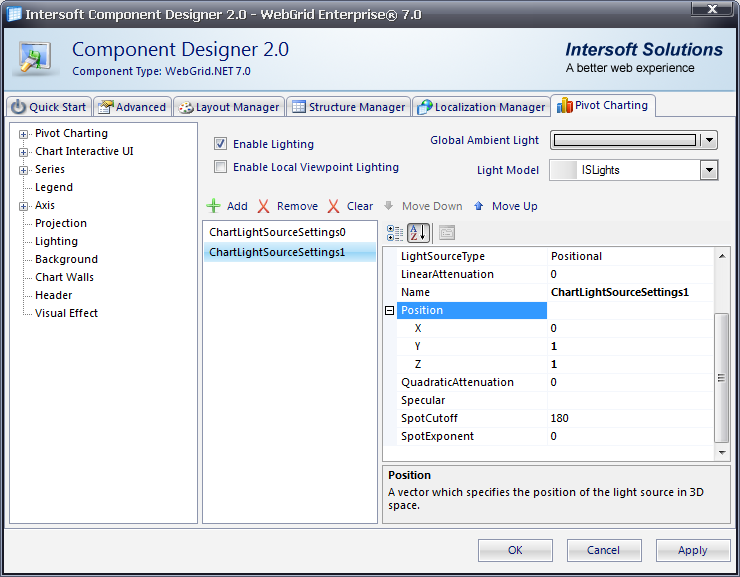Viewport: 740px width, 577px height.
Task: Open the Global Ambient Light color dropdown
Action: pyautogui.click(x=709, y=141)
